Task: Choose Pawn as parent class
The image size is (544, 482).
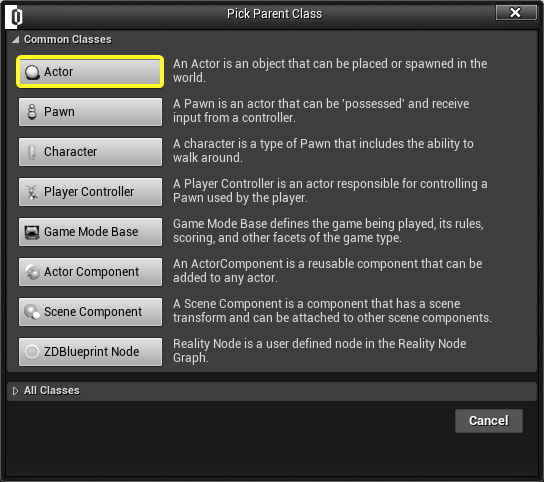Action: coord(91,112)
